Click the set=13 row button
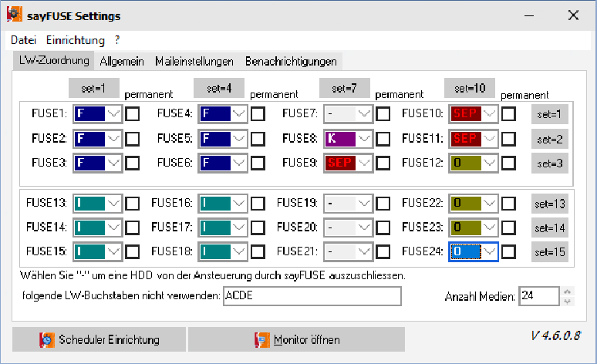 (549, 204)
